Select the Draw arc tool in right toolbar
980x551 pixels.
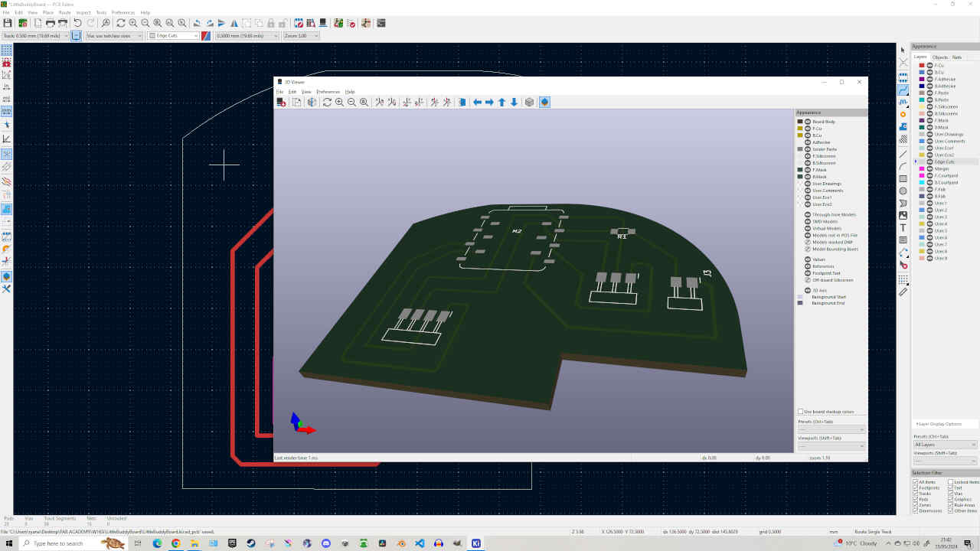click(903, 166)
